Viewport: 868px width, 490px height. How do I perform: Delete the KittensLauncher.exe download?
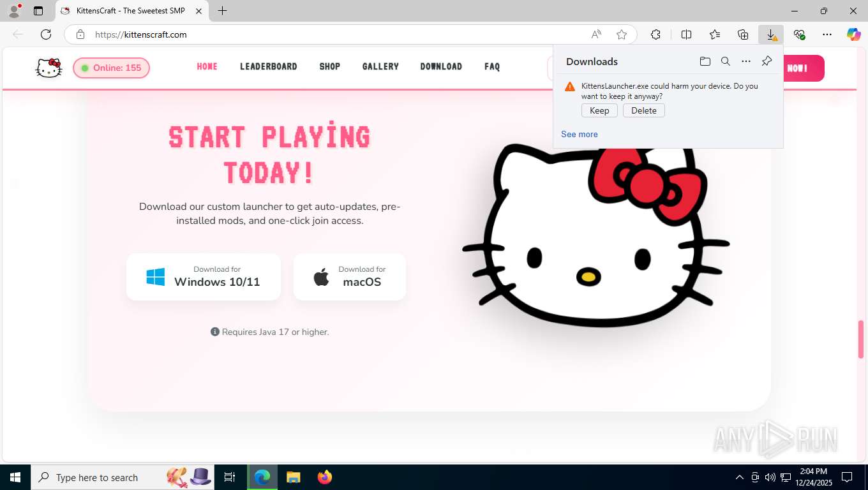tap(644, 110)
